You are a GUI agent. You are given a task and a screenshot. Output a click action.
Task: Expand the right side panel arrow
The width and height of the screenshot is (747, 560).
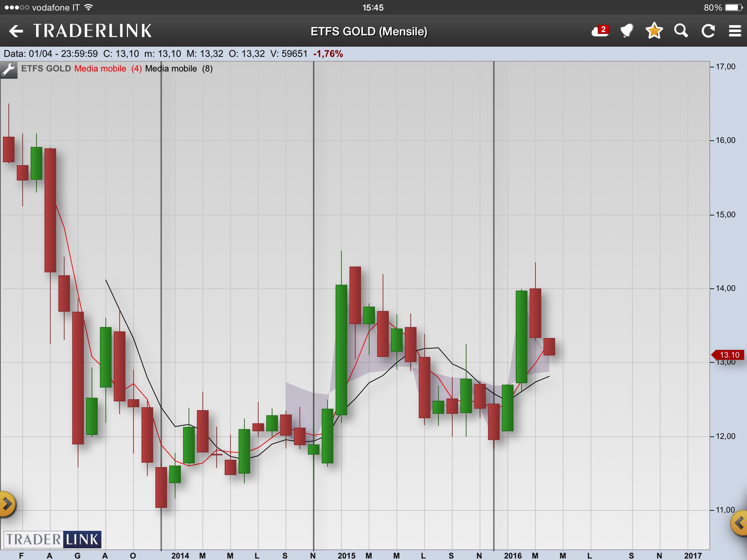point(739,524)
